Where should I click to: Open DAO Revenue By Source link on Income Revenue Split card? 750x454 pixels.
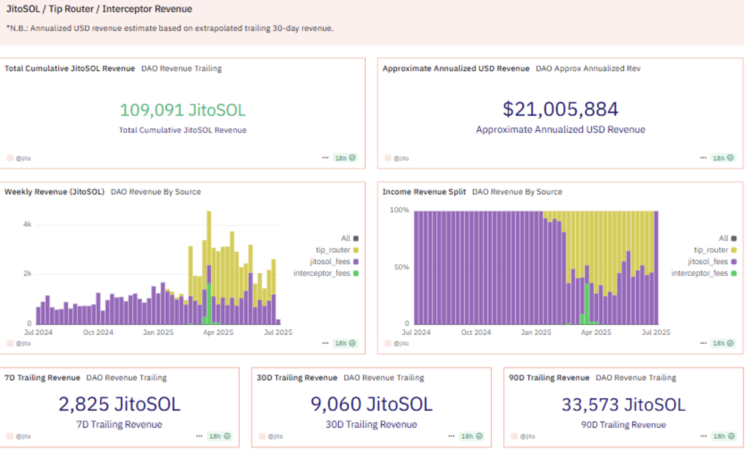coord(517,192)
